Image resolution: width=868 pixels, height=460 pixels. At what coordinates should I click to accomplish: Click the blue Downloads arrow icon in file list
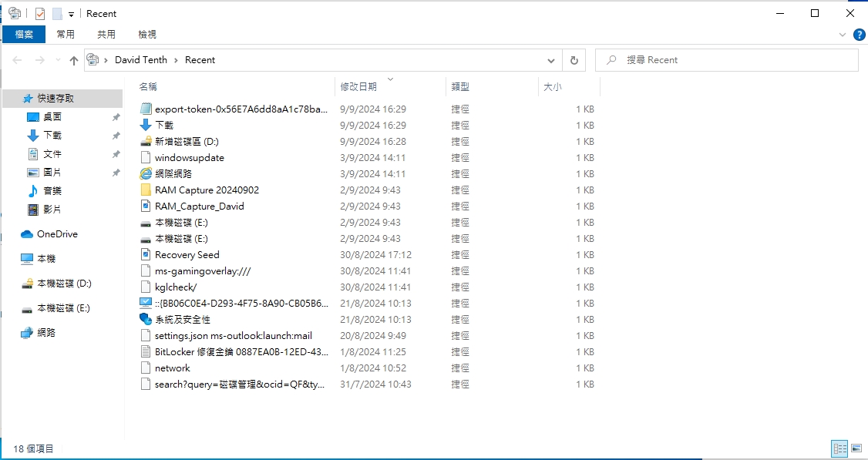point(146,125)
